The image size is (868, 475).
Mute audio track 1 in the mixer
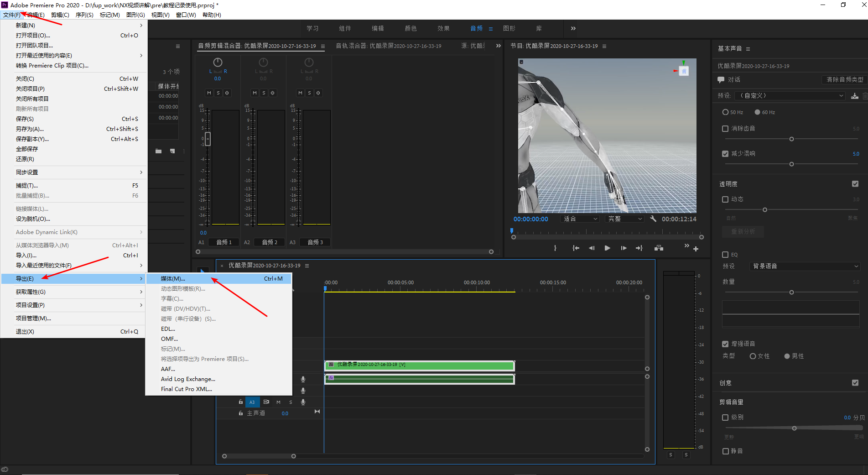(209, 93)
